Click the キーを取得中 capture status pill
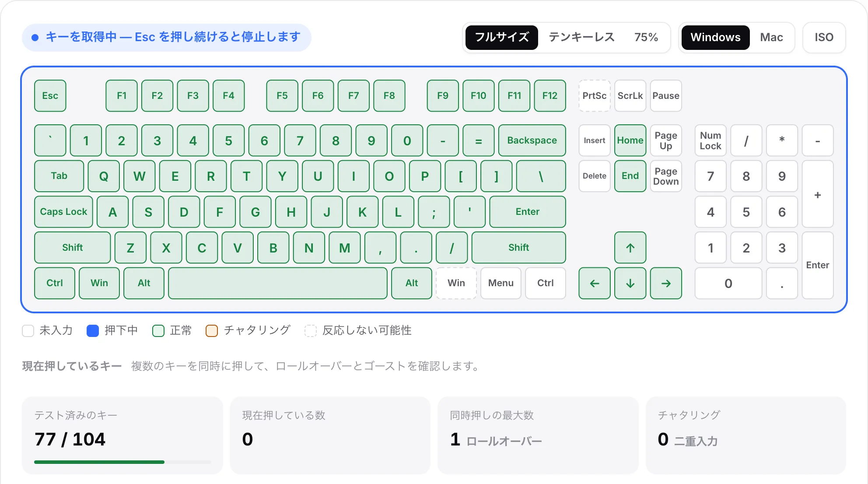Screen dimensions: 868x484 pyautogui.click(x=167, y=37)
